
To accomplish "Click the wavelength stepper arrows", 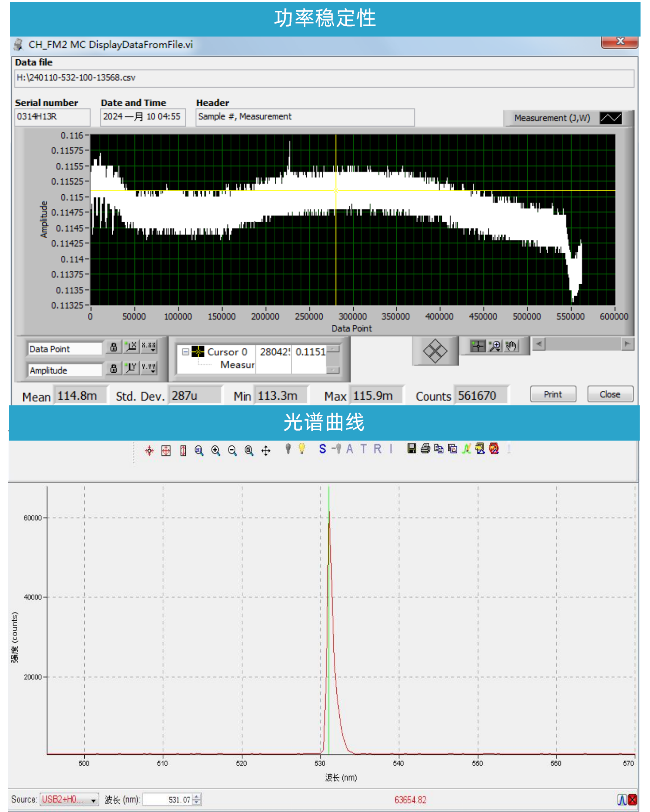I will click(197, 800).
